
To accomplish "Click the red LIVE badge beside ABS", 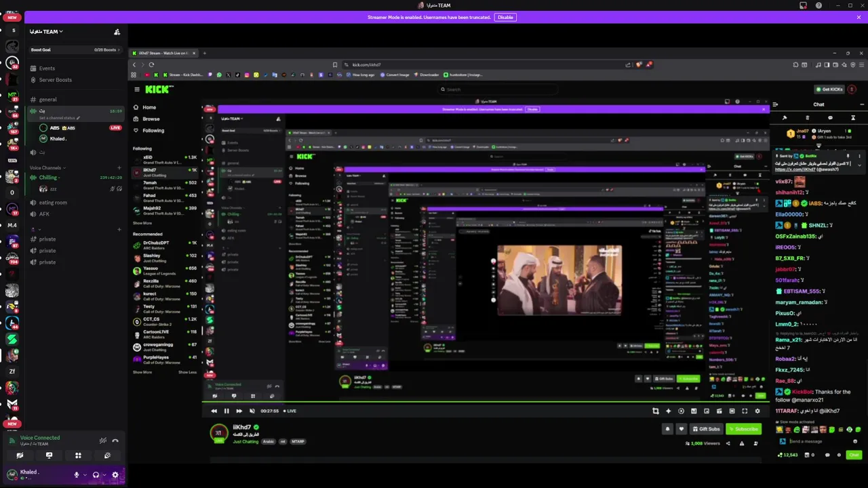I will [115, 128].
